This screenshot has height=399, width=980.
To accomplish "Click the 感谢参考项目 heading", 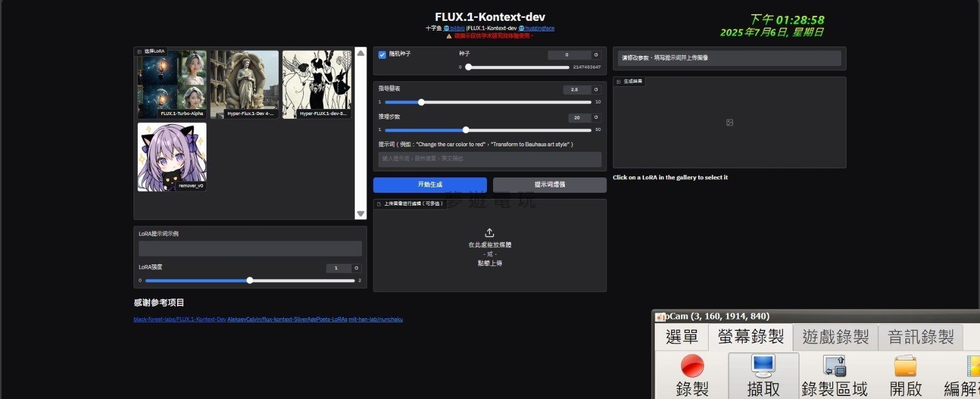I will pyautogui.click(x=159, y=303).
